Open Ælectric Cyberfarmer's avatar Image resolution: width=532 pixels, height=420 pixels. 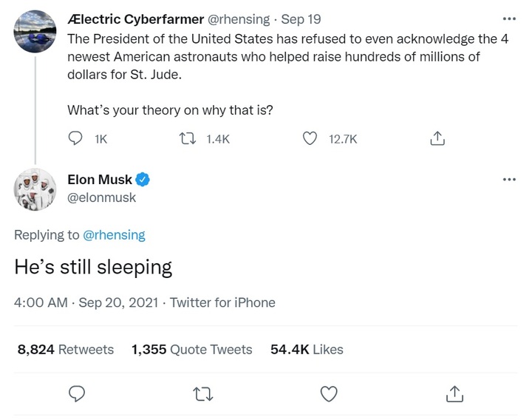click(35, 30)
